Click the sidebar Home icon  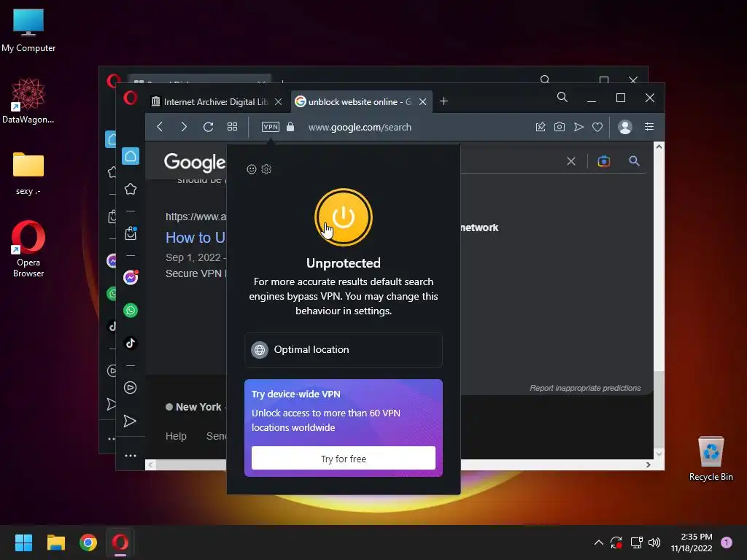131,156
